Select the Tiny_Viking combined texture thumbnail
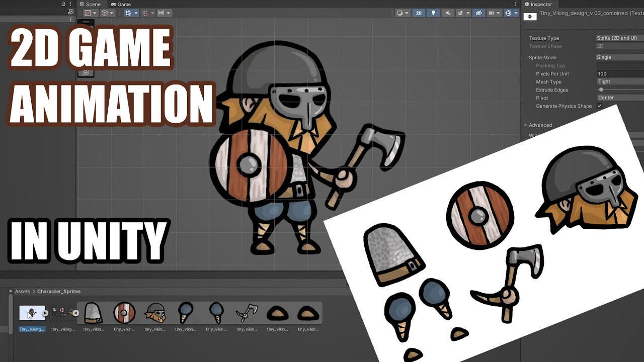This screenshot has height=362, width=644. [32, 313]
